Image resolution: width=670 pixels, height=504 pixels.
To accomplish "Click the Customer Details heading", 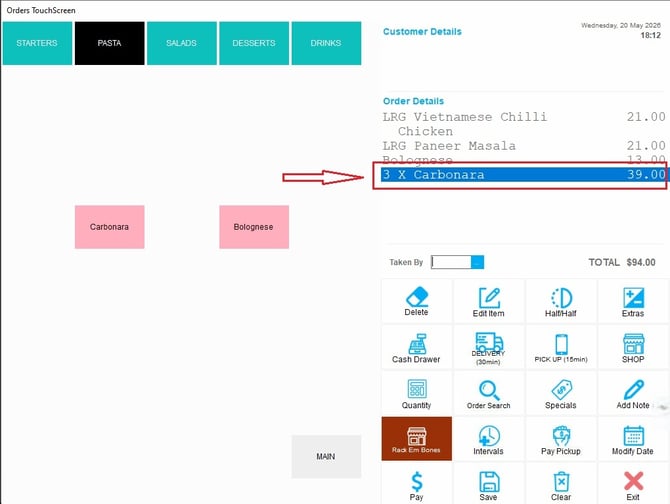I will [x=422, y=32].
